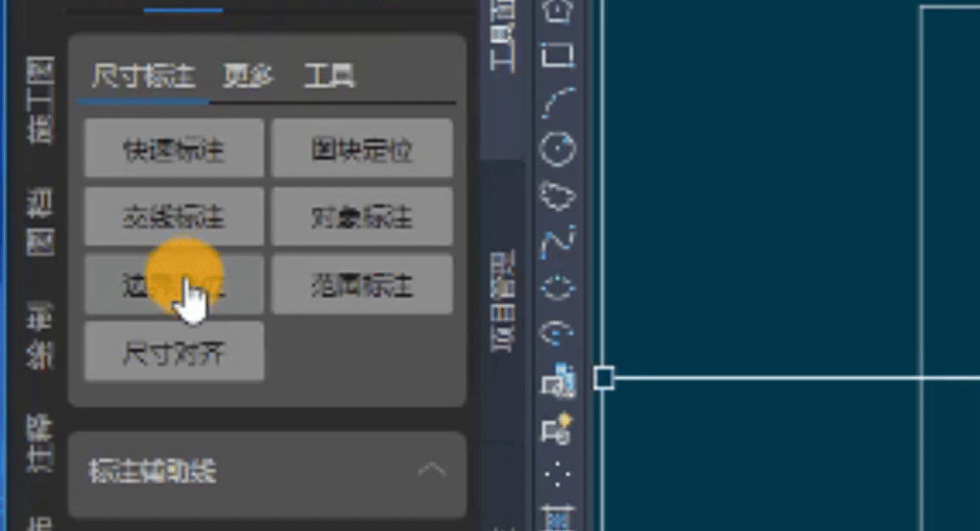Click the 图块定位 button

pos(361,149)
